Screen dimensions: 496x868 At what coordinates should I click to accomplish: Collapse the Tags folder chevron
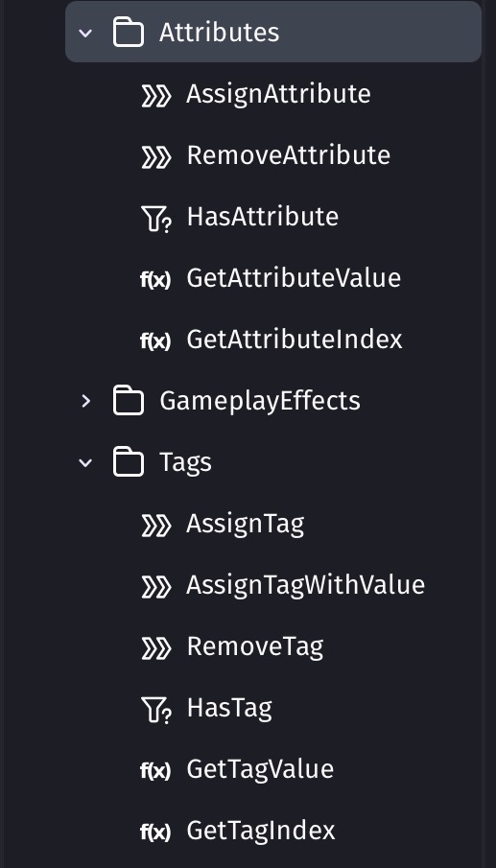pos(85,462)
